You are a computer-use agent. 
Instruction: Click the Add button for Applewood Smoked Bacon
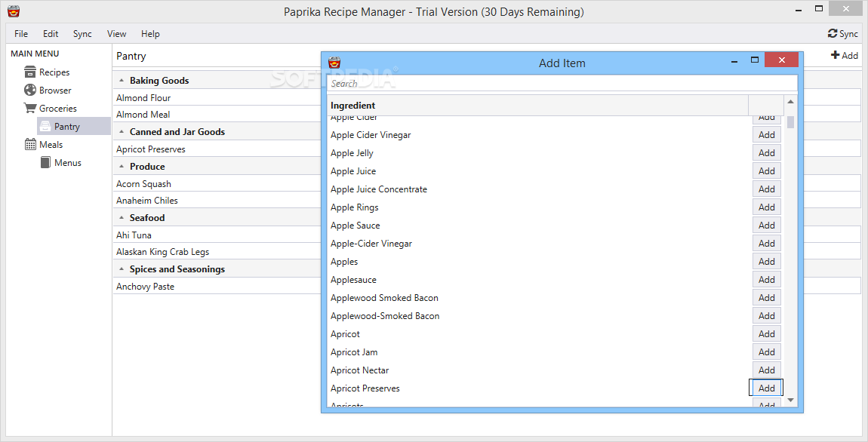[x=766, y=298]
